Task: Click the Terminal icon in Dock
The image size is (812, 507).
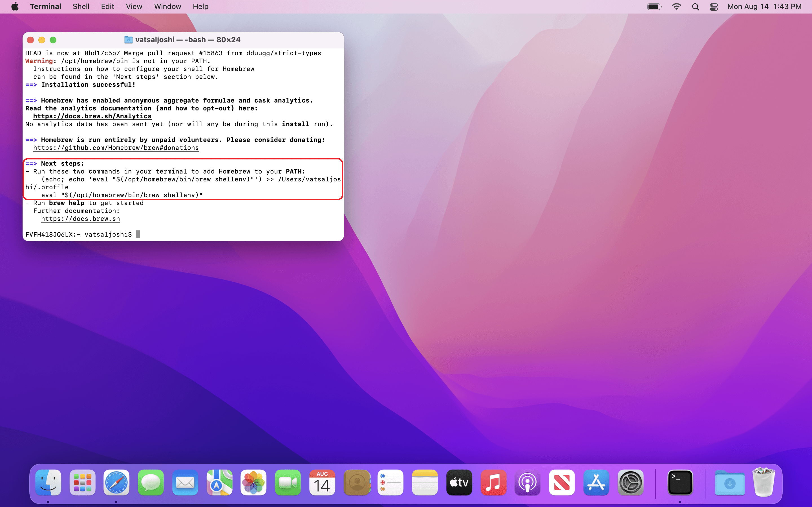Action: [x=680, y=483]
